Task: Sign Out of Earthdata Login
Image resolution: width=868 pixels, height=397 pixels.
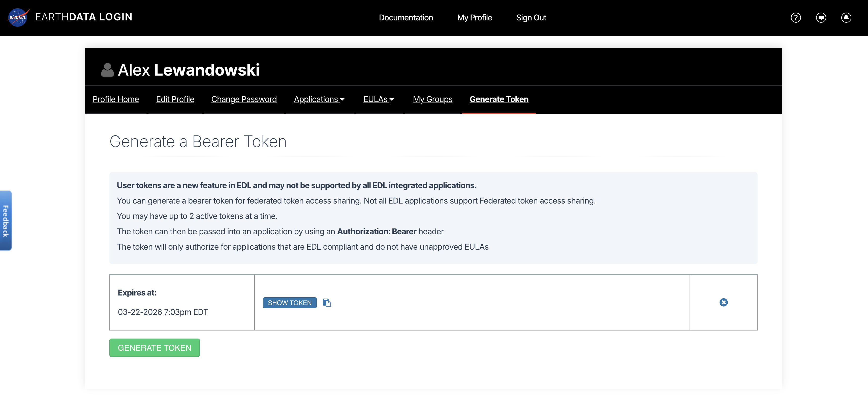Action: pyautogui.click(x=531, y=18)
